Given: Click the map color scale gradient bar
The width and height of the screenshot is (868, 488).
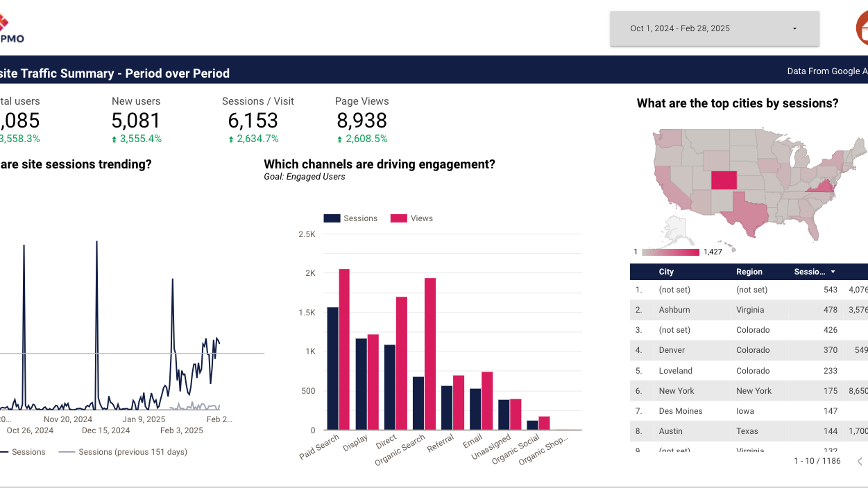Looking at the screenshot, I should click(671, 252).
